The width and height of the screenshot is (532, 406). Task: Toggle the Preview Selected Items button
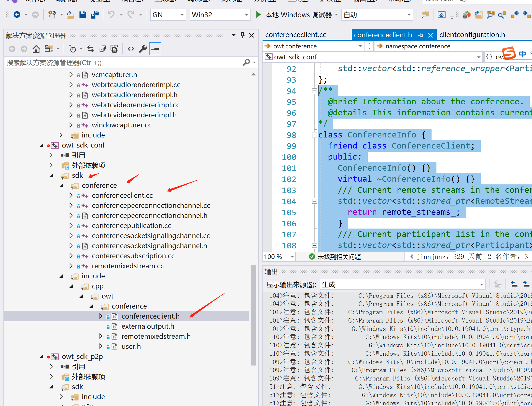pos(155,49)
